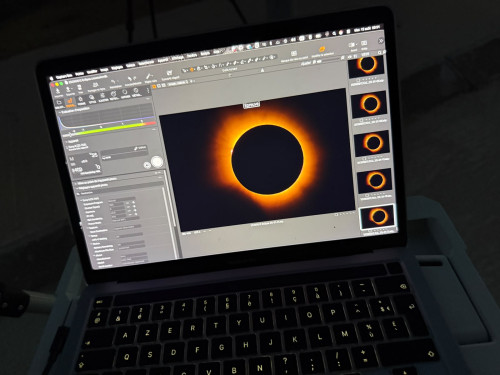Screen dimensions: 500x375
Task: Open the Apple menu
Action: pos(51,78)
